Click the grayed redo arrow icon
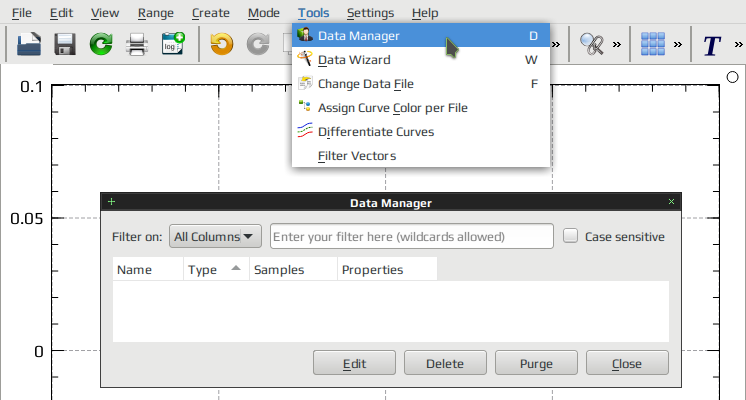 [258, 45]
